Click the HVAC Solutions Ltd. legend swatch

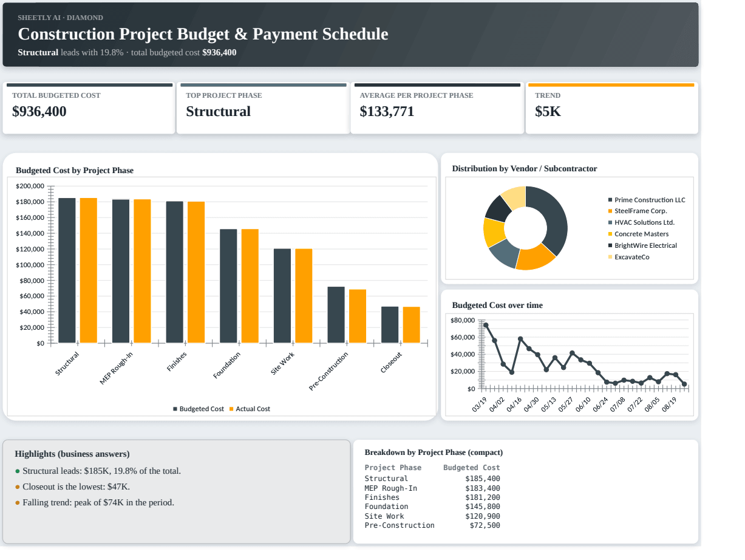click(610, 222)
